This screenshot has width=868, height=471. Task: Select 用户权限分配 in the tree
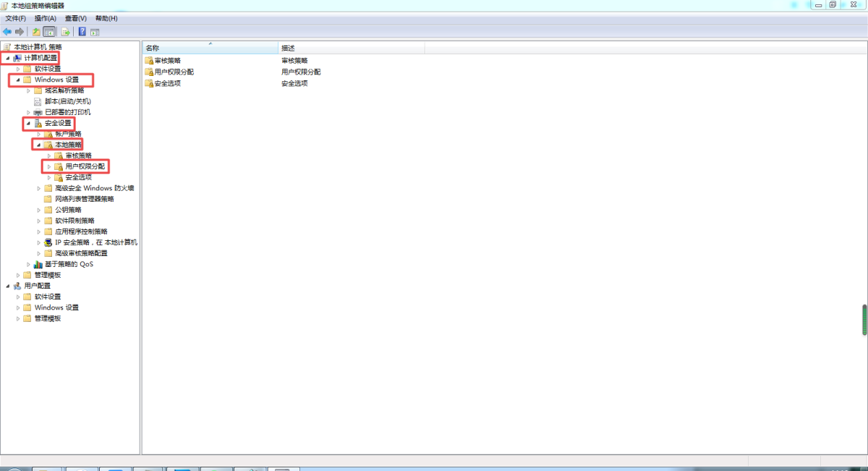click(85, 166)
